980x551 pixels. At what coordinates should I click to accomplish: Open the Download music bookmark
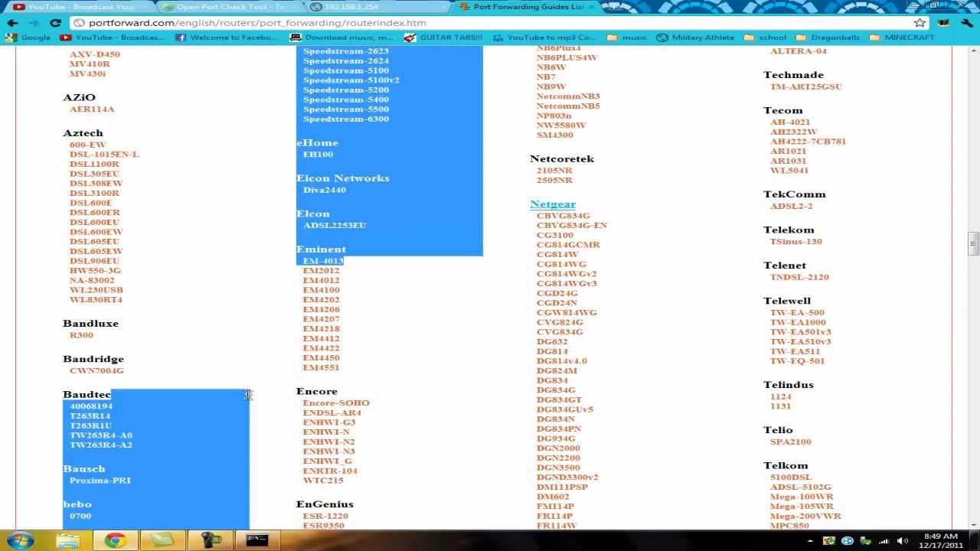tap(341, 37)
